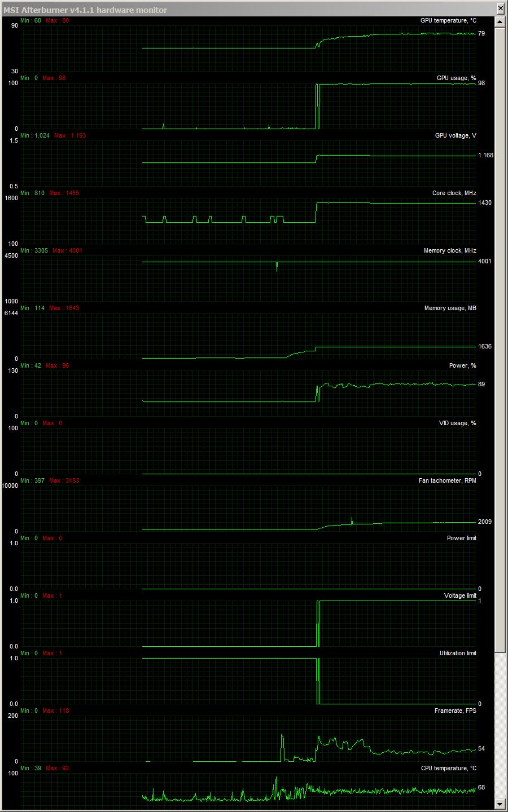Click the scrollbar down arrow
This screenshot has width=508, height=812.
[500, 804]
